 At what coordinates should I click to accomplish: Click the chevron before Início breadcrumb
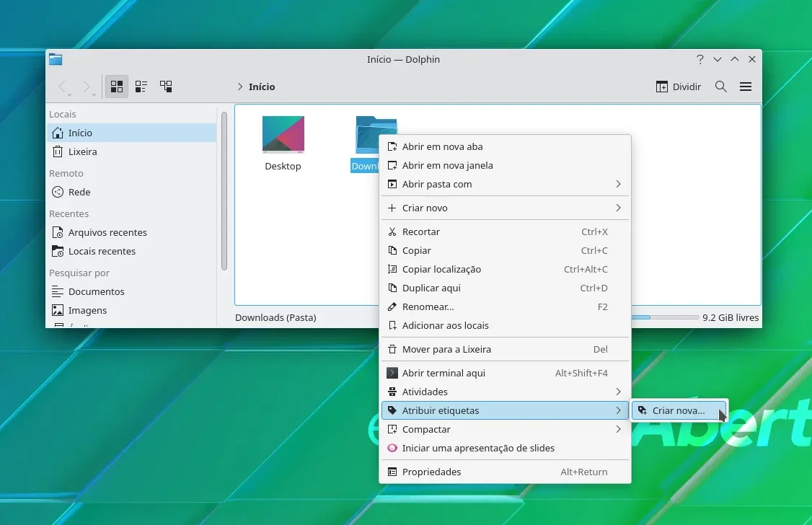click(x=239, y=87)
